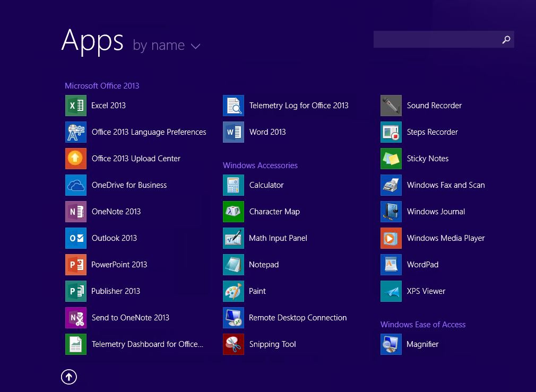Open the OneNote 2013 icon
The height and width of the screenshot is (392, 536).
coord(75,212)
